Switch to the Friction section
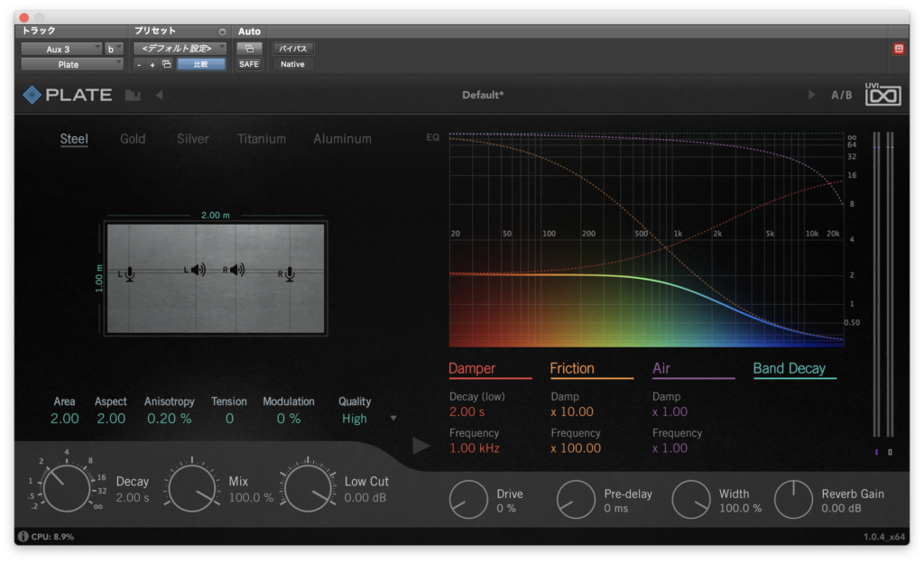Screen dimensions: 924x563 pos(572,369)
